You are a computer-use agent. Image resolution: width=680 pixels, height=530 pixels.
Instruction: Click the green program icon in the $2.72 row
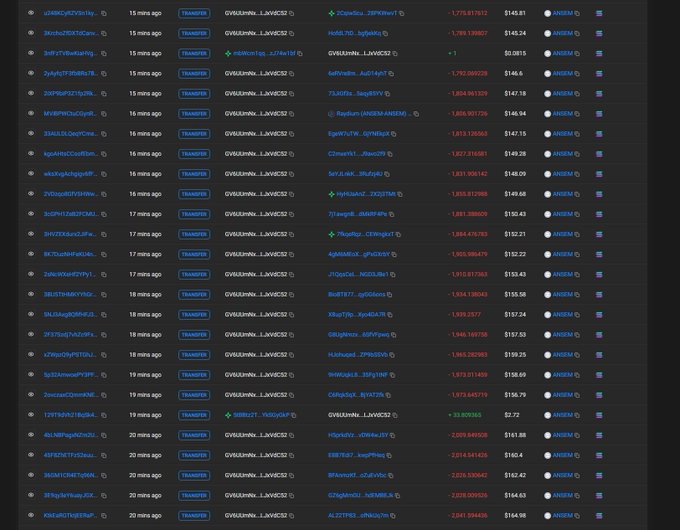tap(228, 415)
